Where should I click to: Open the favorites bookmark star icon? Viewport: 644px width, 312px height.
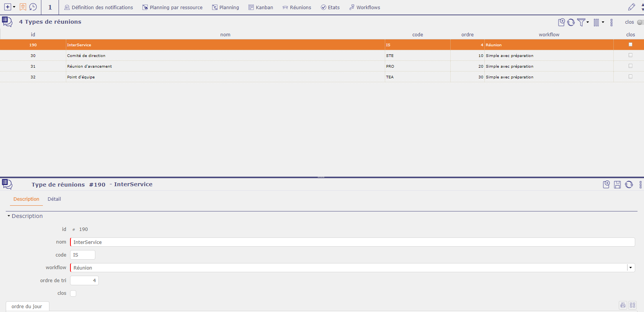tap(23, 7)
